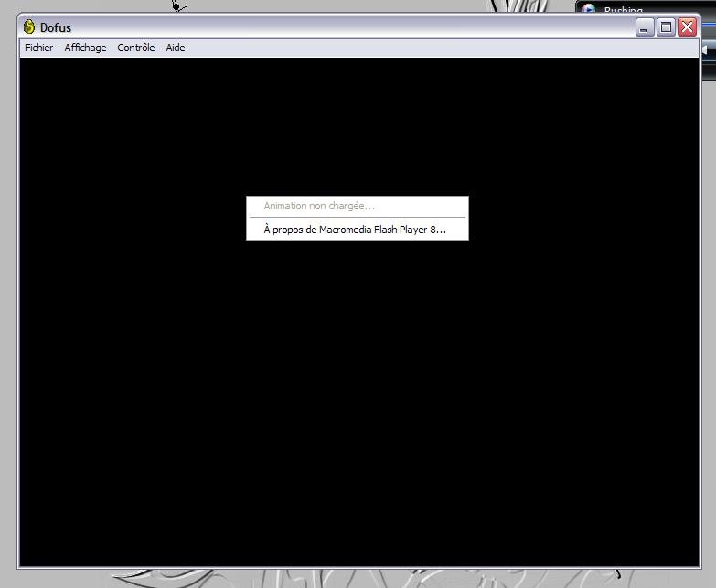Click the Dofus title bar text
Image resolution: width=716 pixels, height=588 pixels.
click(x=56, y=27)
